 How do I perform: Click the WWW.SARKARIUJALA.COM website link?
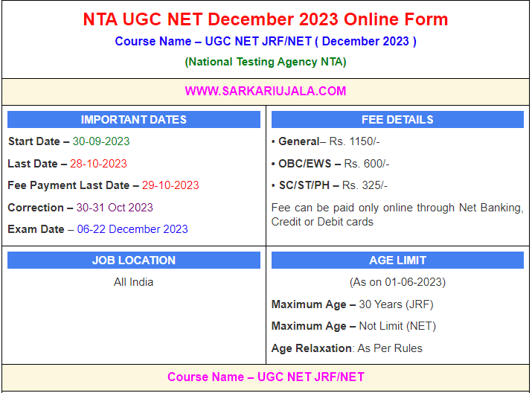[x=266, y=92]
